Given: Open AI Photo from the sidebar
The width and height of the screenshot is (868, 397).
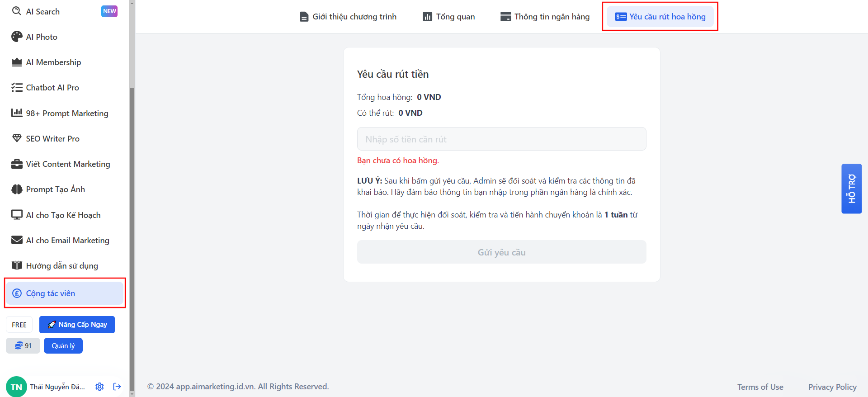Looking at the screenshot, I should [42, 37].
